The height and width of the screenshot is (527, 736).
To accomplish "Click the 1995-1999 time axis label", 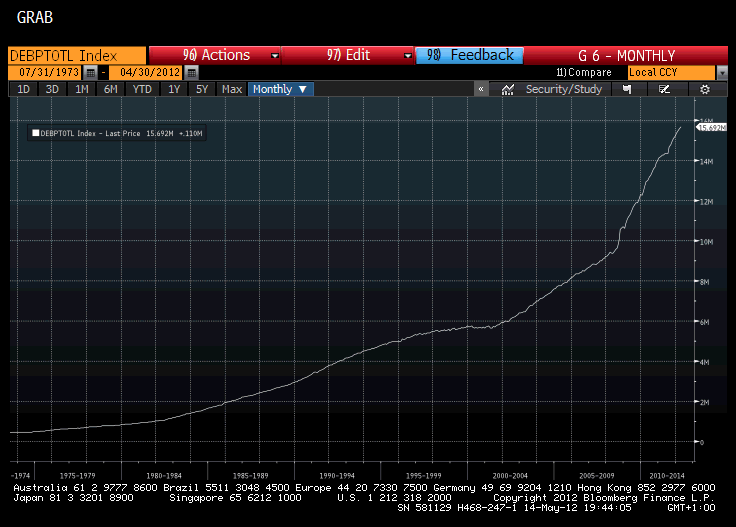I will pyautogui.click(x=423, y=475).
